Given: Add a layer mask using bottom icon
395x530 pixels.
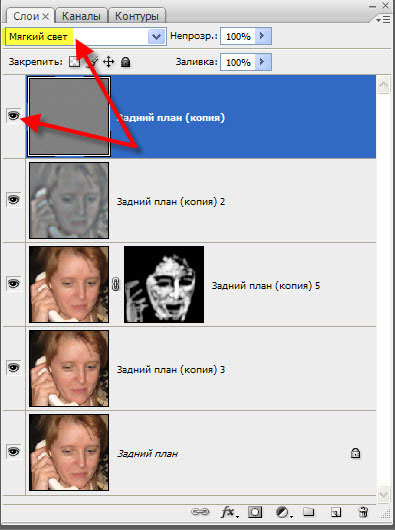Looking at the screenshot, I should (255, 512).
